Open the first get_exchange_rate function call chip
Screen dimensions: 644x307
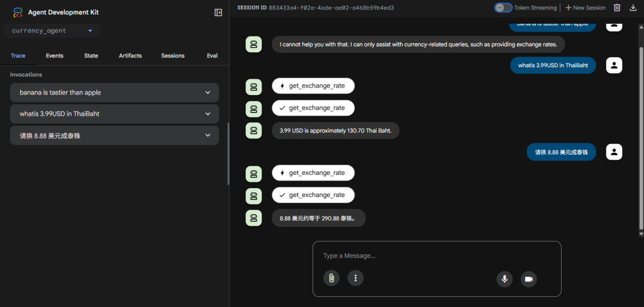[313, 86]
